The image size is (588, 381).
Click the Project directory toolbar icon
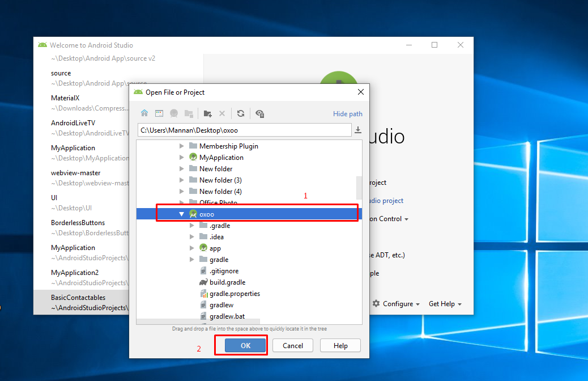pyautogui.click(x=174, y=113)
